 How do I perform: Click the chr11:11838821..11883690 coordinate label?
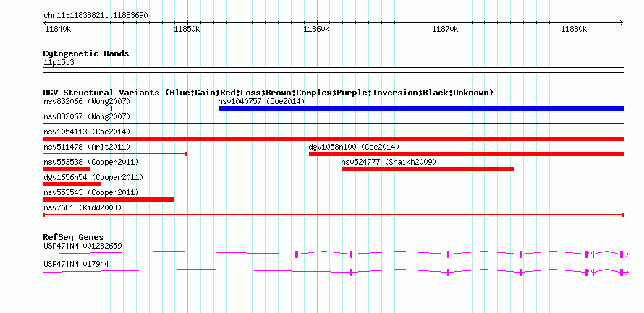pos(96,16)
